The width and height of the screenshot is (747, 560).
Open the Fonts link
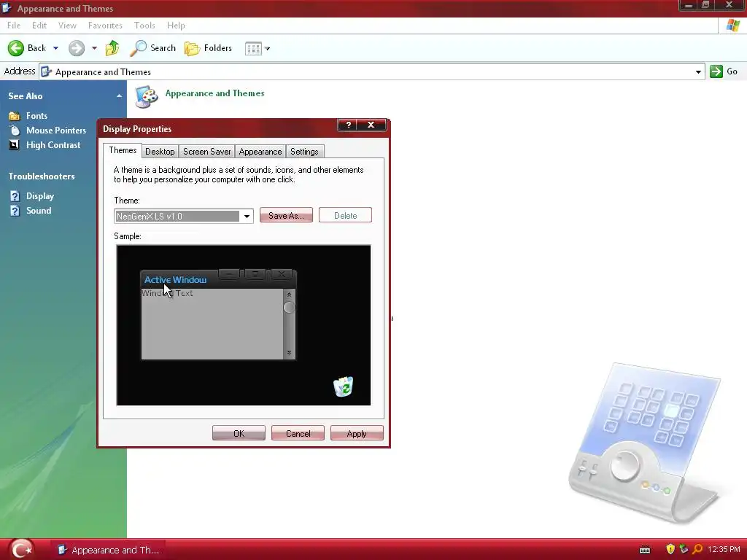pos(36,116)
